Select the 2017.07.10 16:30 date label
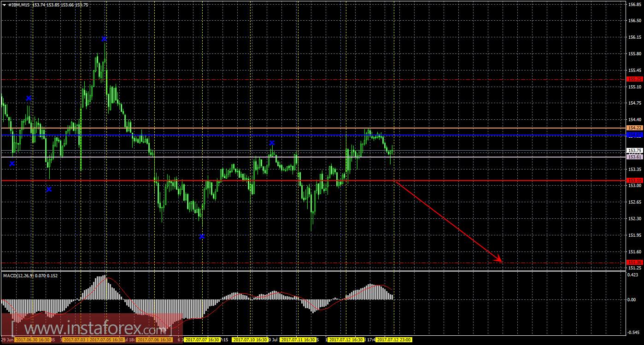The width and height of the screenshot is (644, 345). pos(251,340)
